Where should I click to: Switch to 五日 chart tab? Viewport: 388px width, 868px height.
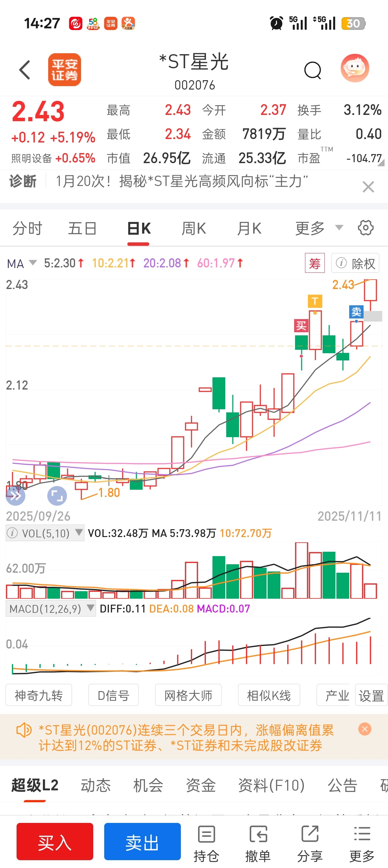pyautogui.click(x=83, y=229)
